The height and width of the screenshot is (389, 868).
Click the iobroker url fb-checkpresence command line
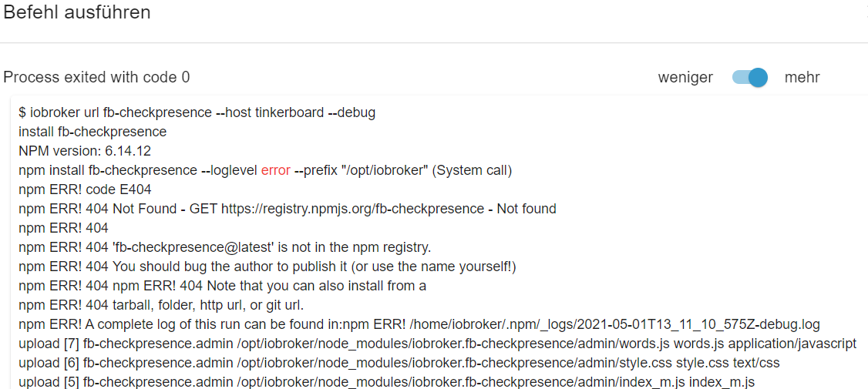pos(197,113)
